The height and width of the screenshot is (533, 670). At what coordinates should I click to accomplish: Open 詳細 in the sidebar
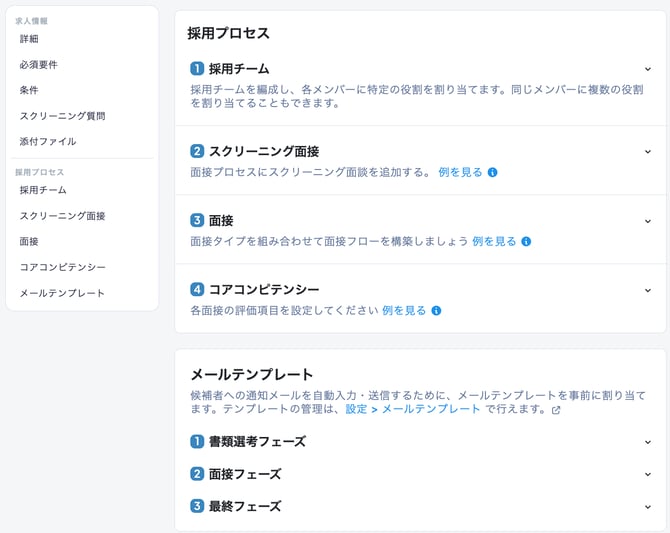tap(29, 39)
